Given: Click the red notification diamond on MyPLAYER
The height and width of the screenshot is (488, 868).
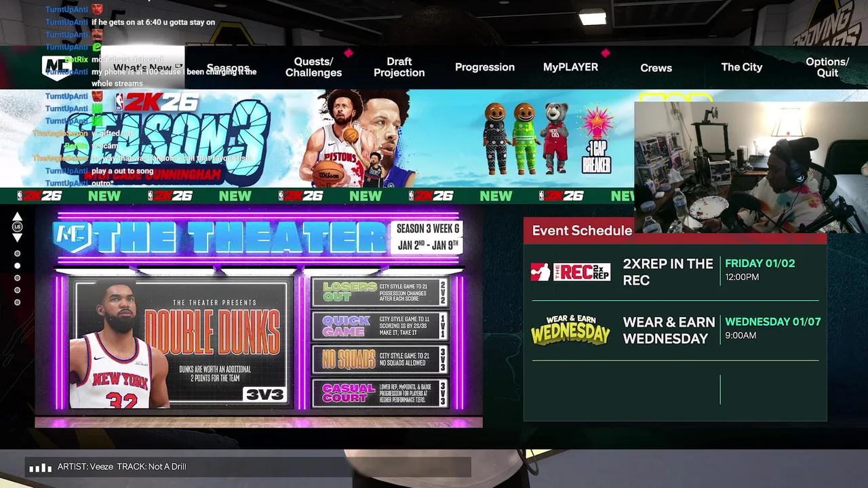Looking at the screenshot, I should coord(606,53).
